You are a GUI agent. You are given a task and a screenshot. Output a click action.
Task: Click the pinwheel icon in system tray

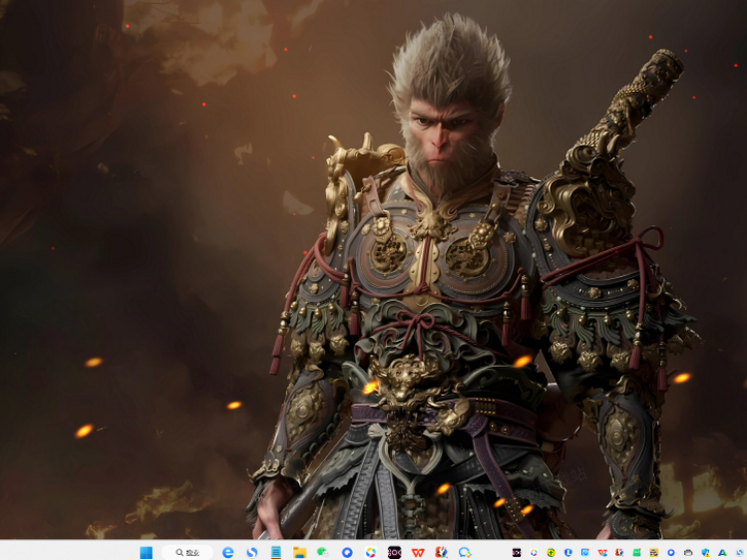pyautogui.click(x=534, y=552)
